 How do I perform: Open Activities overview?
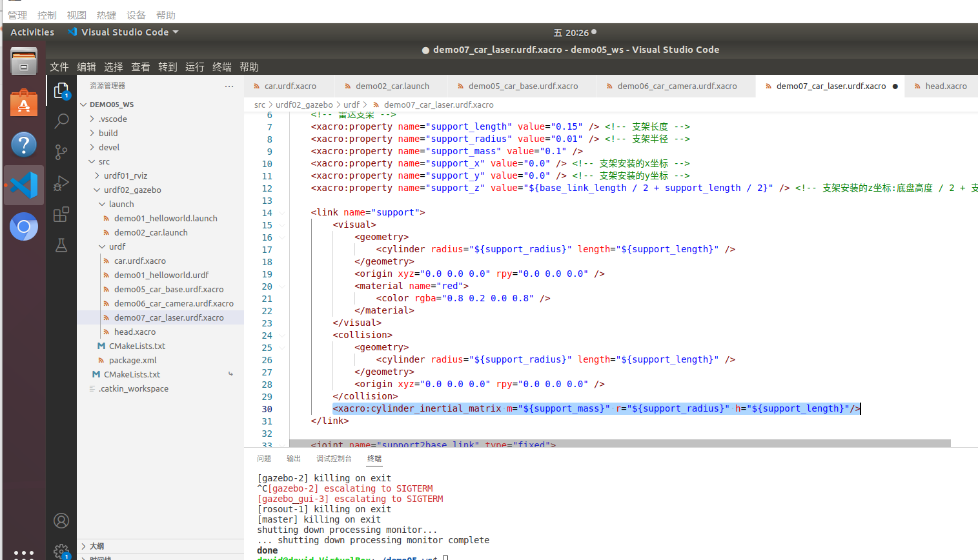tap(32, 32)
